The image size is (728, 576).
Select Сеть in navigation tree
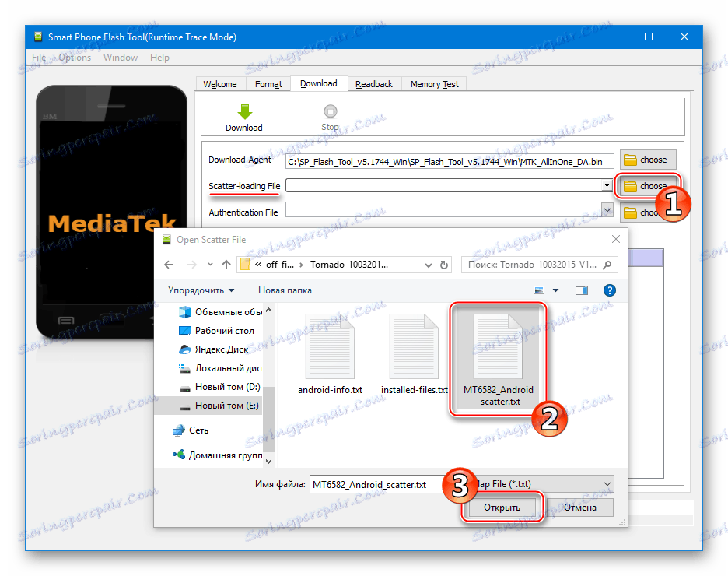[191, 430]
